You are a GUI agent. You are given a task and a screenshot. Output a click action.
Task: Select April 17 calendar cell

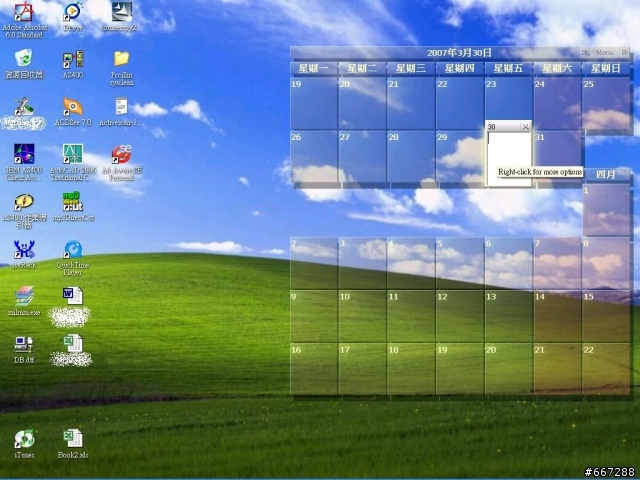click(x=362, y=369)
